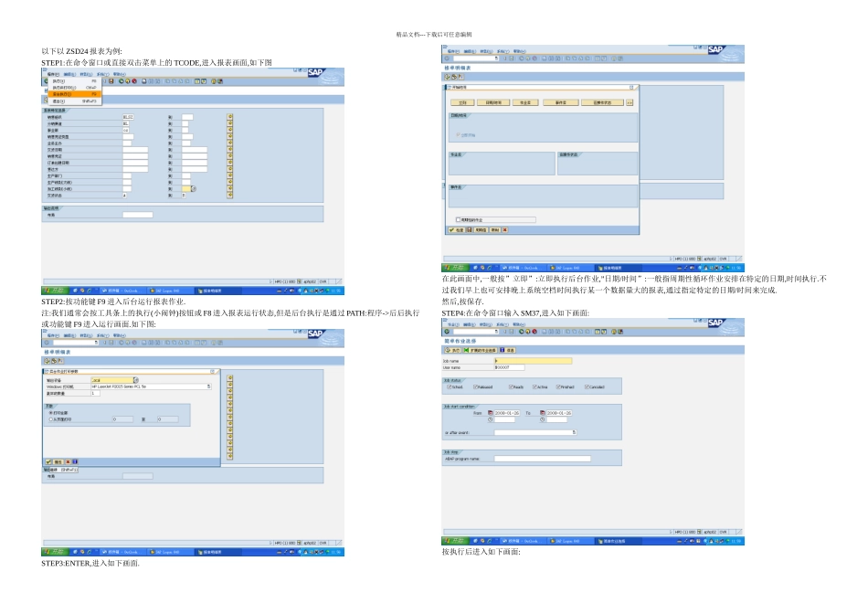SM37 screenshot: open the command field history dropdown
The height and width of the screenshot is (614, 868).
pyautogui.click(x=496, y=332)
